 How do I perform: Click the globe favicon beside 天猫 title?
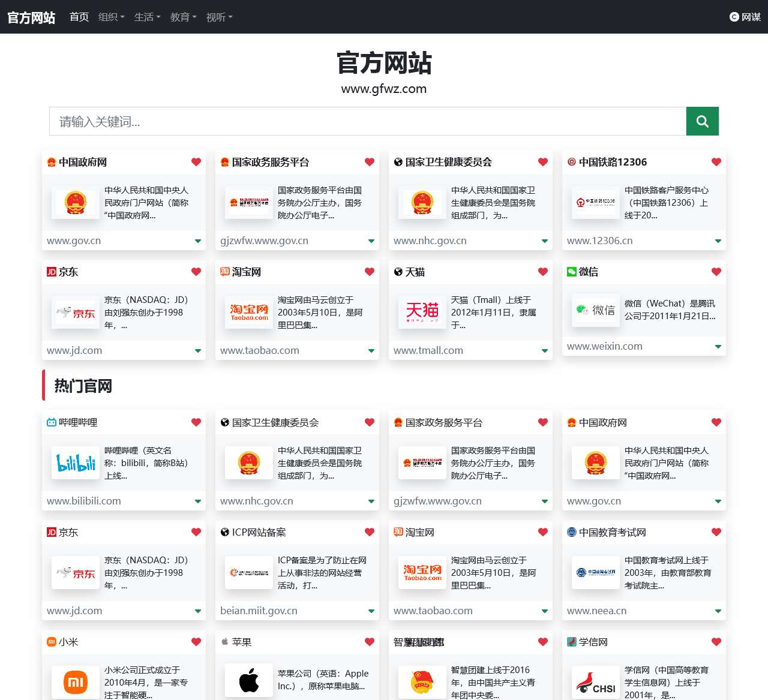[398, 272]
